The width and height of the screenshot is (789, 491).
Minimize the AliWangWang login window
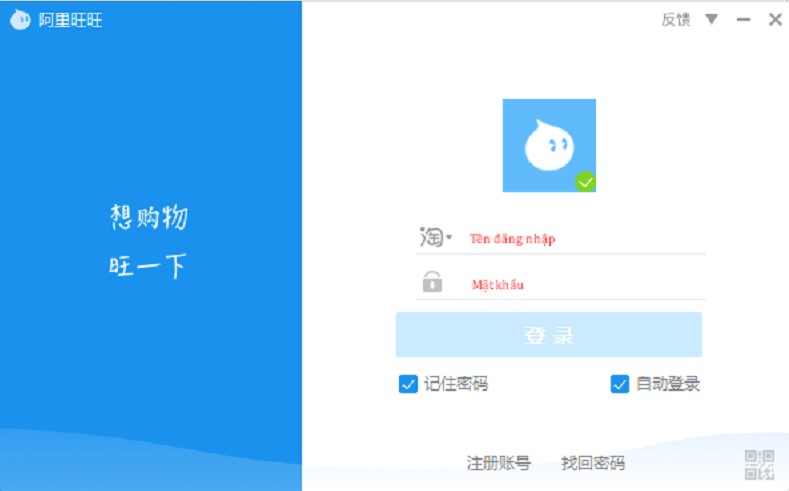pyautogui.click(x=743, y=19)
